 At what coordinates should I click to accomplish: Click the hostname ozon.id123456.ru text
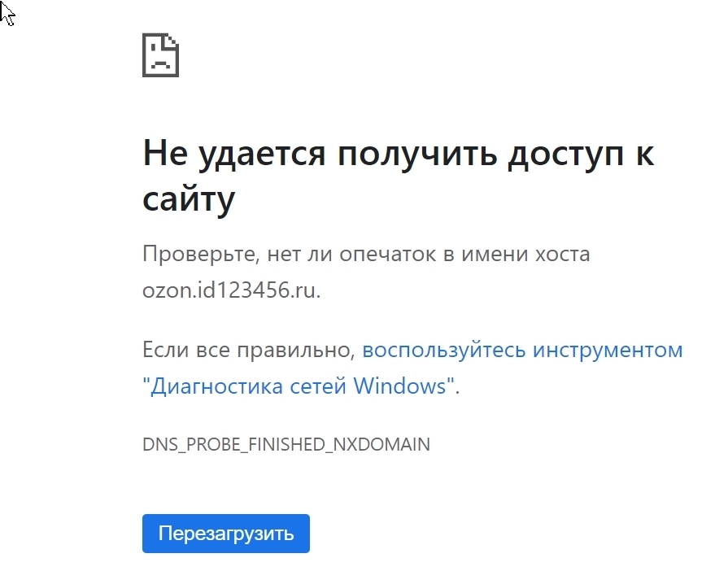click(x=231, y=290)
